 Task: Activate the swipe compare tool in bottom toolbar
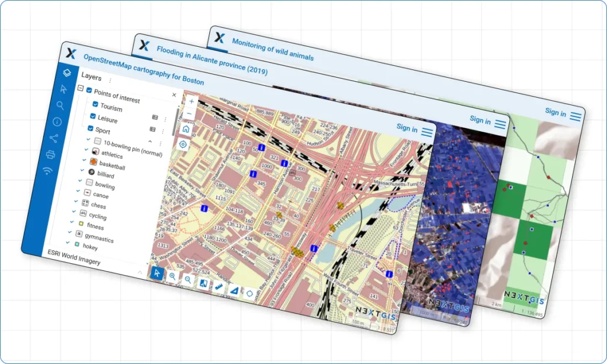click(x=203, y=283)
